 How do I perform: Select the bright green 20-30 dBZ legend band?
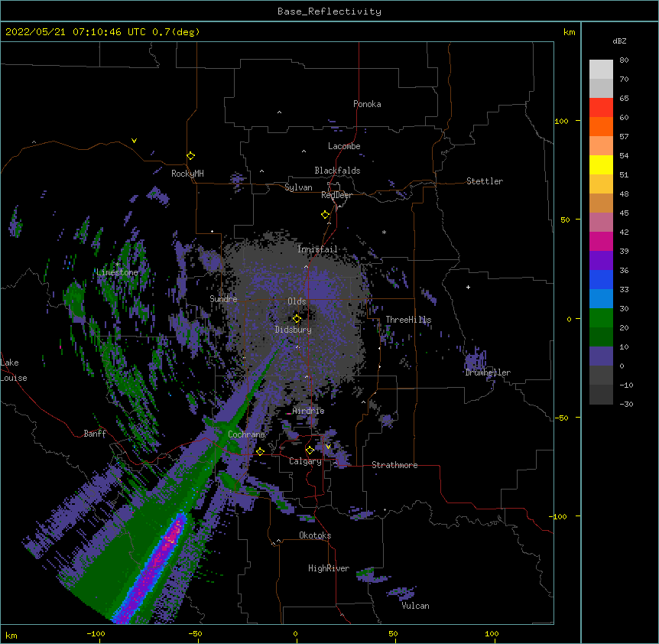pos(601,318)
